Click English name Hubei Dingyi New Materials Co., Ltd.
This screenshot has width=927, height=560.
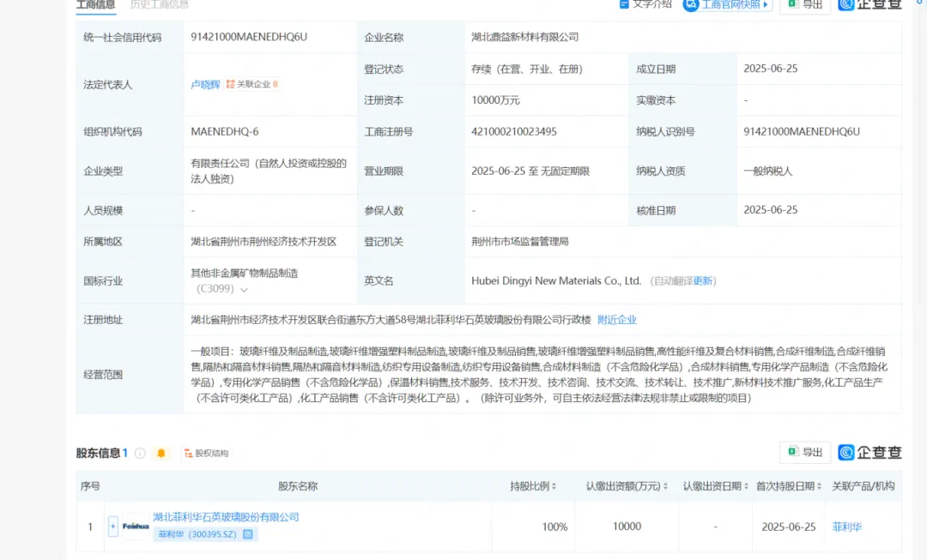(x=556, y=280)
